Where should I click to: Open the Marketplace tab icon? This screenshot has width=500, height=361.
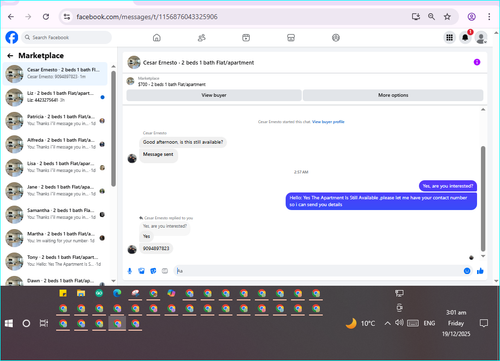[291, 38]
